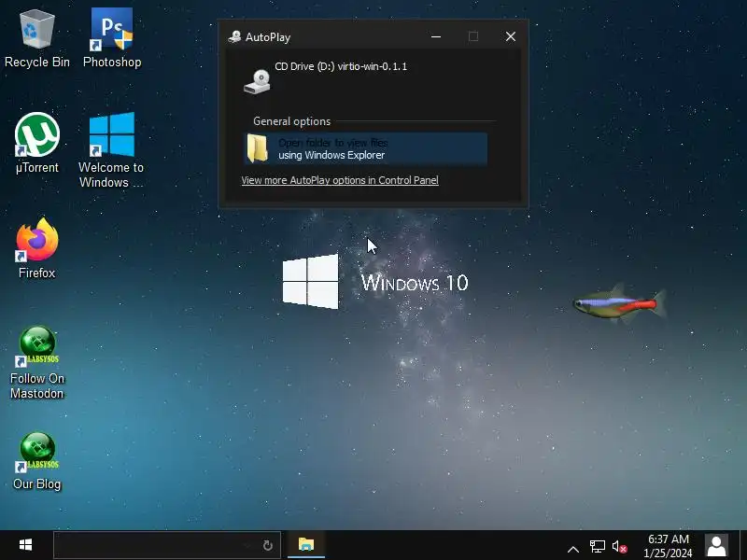
Task: Select the Photoshop desktop shortcut
Action: click(112, 39)
